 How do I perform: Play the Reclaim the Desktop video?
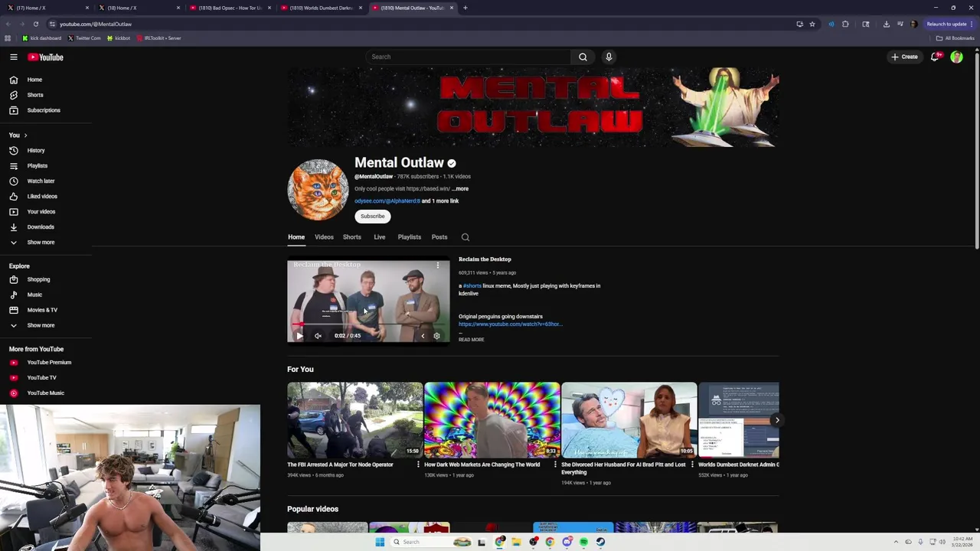pyautogui.click(x=299, y=336)
